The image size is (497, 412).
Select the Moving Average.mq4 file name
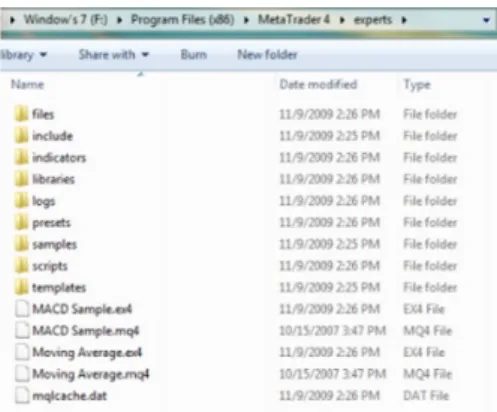[x=91, y=374]
